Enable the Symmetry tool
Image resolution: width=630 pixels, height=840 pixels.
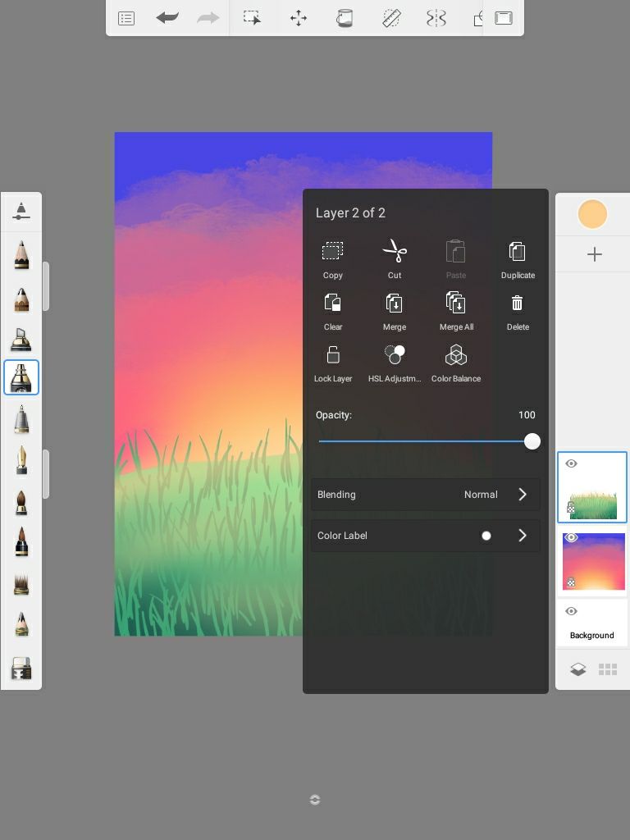click(x=436, y=18)
